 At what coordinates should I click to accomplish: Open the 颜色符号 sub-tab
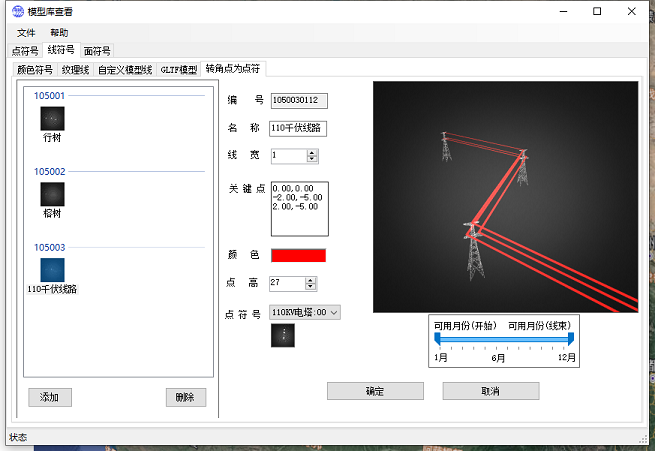(x=35, y=70)
